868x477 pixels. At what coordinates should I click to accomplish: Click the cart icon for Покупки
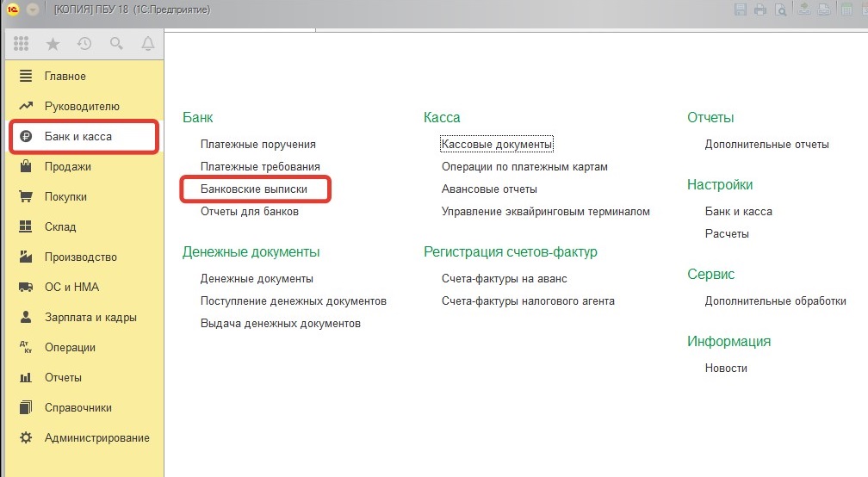point(26,196)
